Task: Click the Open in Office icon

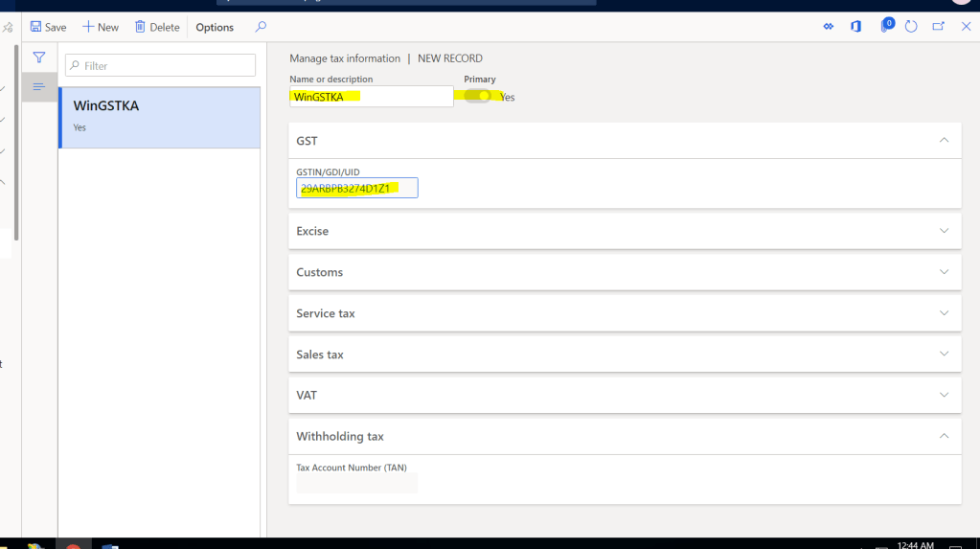Action: [855, 27]
